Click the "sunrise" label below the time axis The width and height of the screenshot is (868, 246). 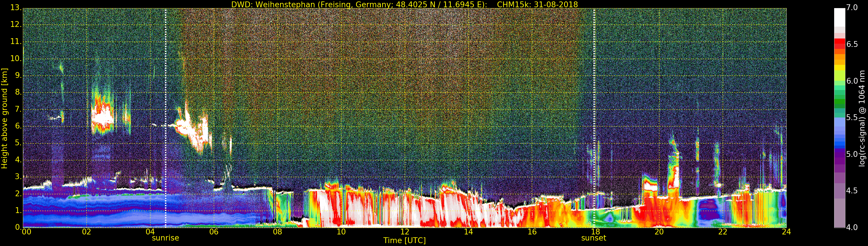pyautogui.click(x=165, y=238)
